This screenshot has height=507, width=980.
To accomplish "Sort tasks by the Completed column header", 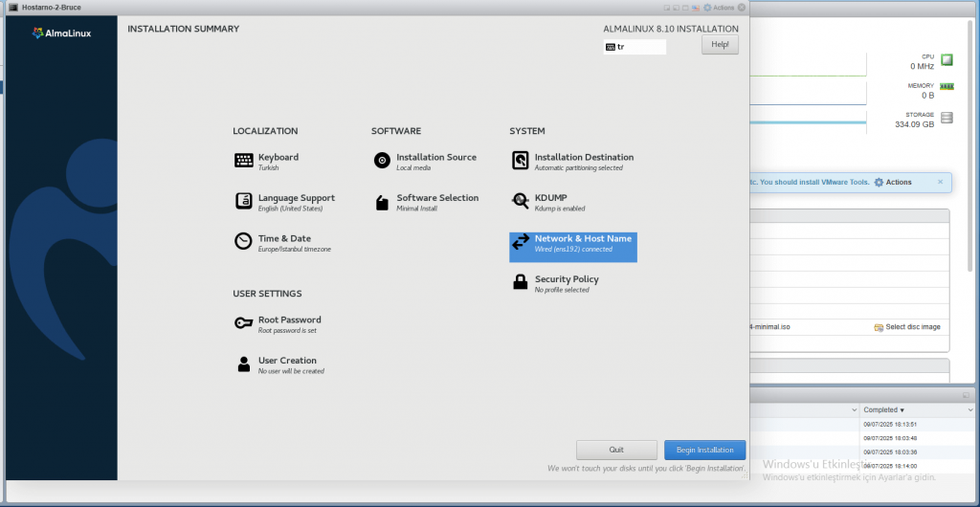I will [883, 410].
